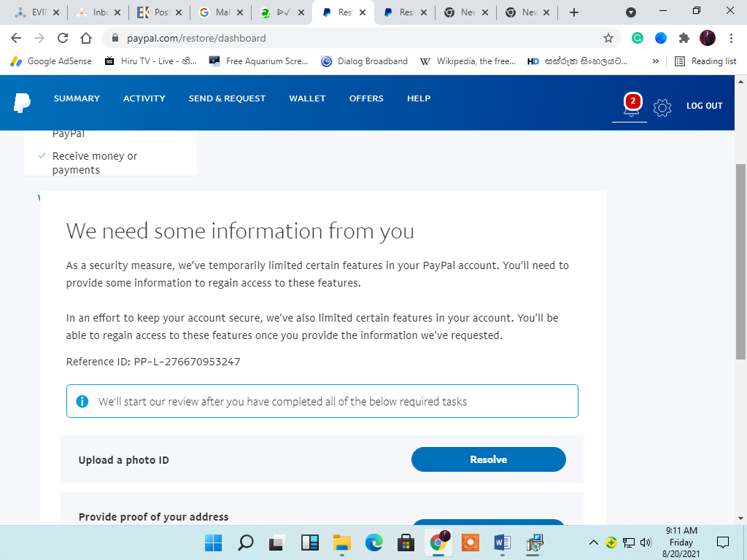Viewport: 747px width, 560px height.
Task: Switch to the Google 'Mak' tab
Action: 214,12
